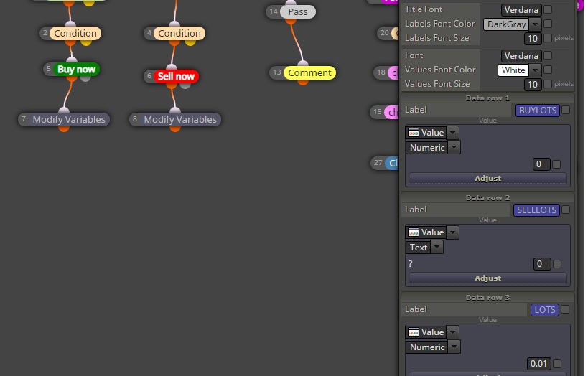Toggle the Title Font checkbox
The width and height of the screenshot is (588, 376).
(548, 9)
